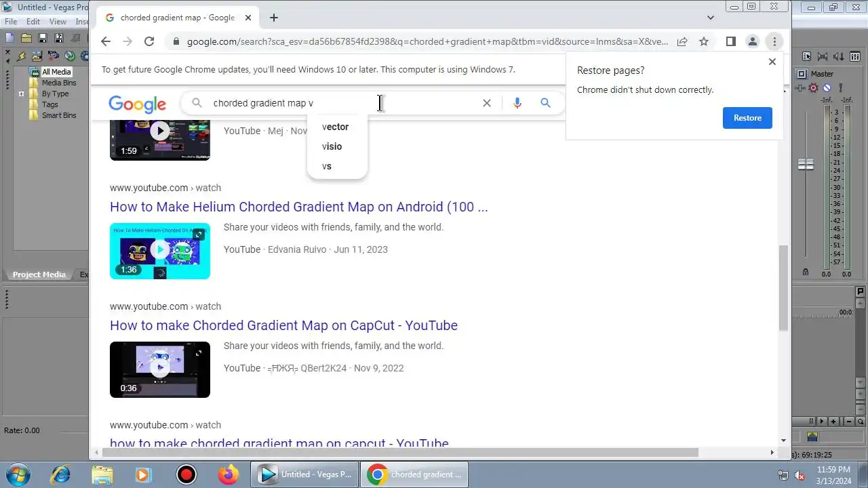Open Chrome three-dot menu
Screen dimensions: 868x488
(x=774, y=41)
